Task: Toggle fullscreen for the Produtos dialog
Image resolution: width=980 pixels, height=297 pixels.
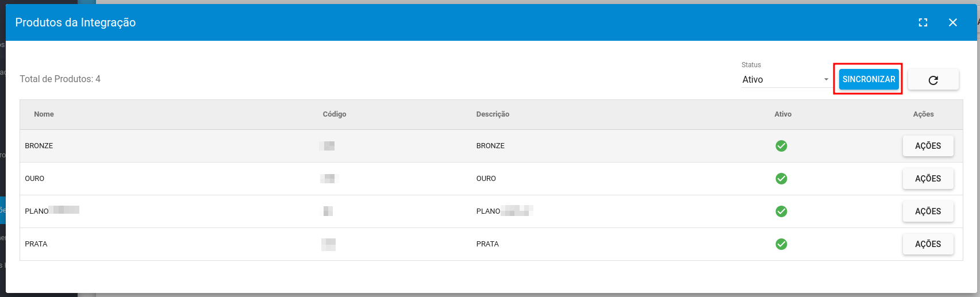Action: (x=923, y=22)
